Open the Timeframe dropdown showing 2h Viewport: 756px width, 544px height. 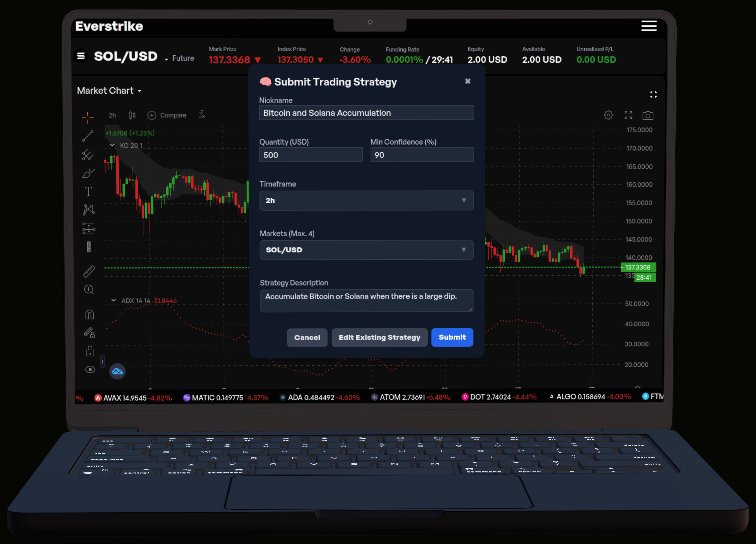click(x=366, y=200)
